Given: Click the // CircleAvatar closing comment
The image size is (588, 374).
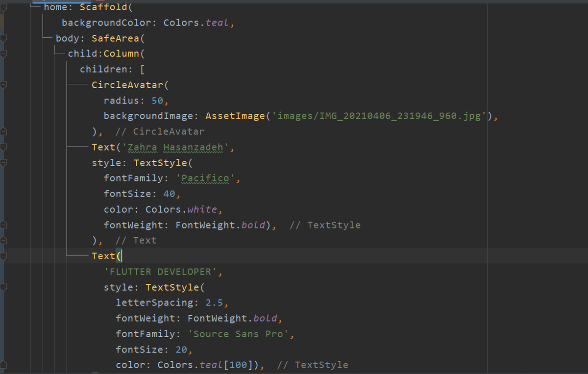Looking at the screenshot, I should click(160, 132).
